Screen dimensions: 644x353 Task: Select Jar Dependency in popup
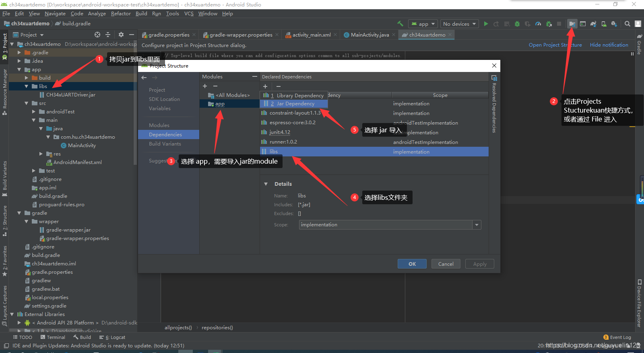pyautogui.click(x=294, y=104)
